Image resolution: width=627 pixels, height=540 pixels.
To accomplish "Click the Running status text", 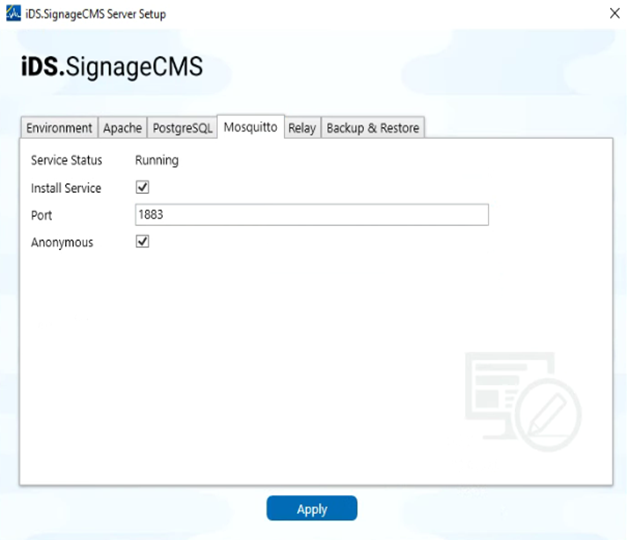I will pyautogui.click(x=157, y=160).
